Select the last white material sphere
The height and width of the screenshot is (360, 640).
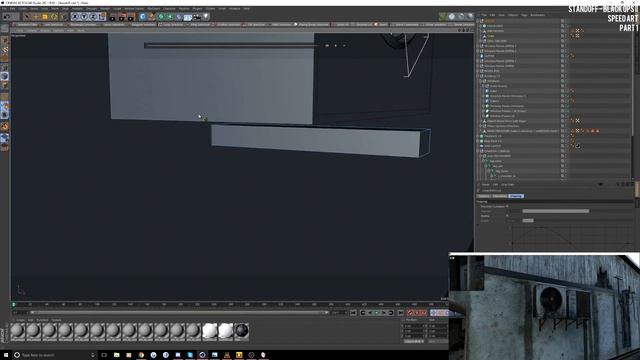[x=226, y=331]
